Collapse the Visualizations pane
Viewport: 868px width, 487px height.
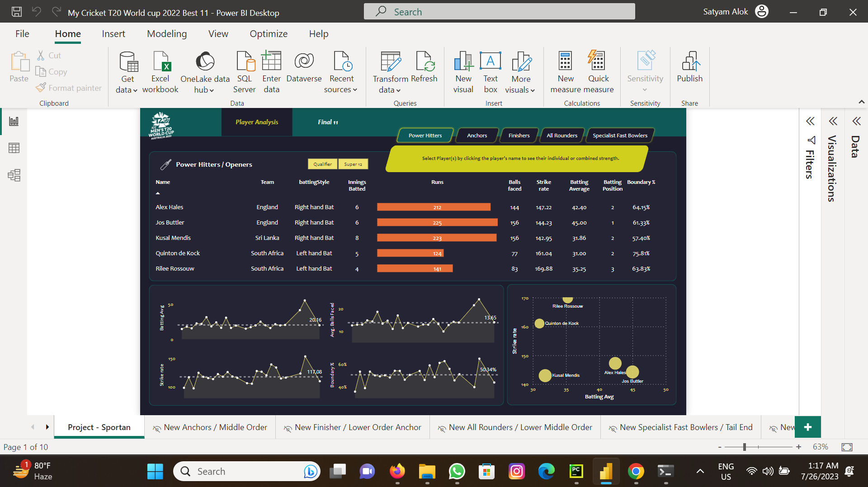pos(833,121)
